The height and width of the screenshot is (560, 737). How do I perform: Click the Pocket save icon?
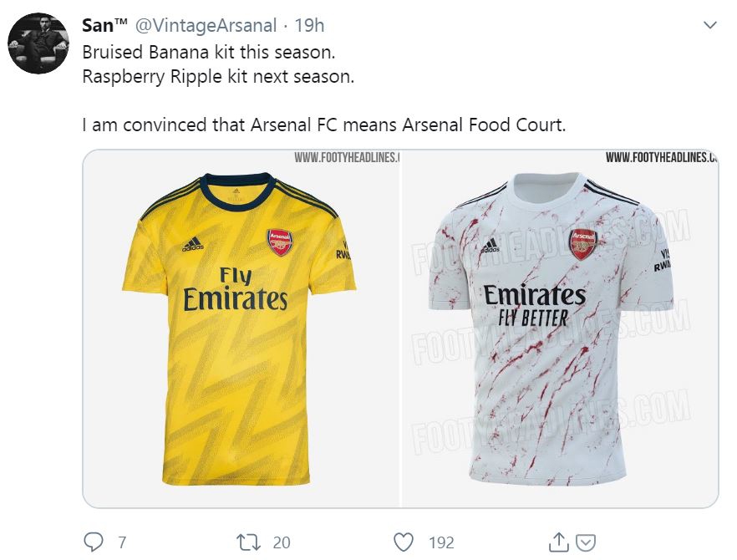click(x=587, y=542)
